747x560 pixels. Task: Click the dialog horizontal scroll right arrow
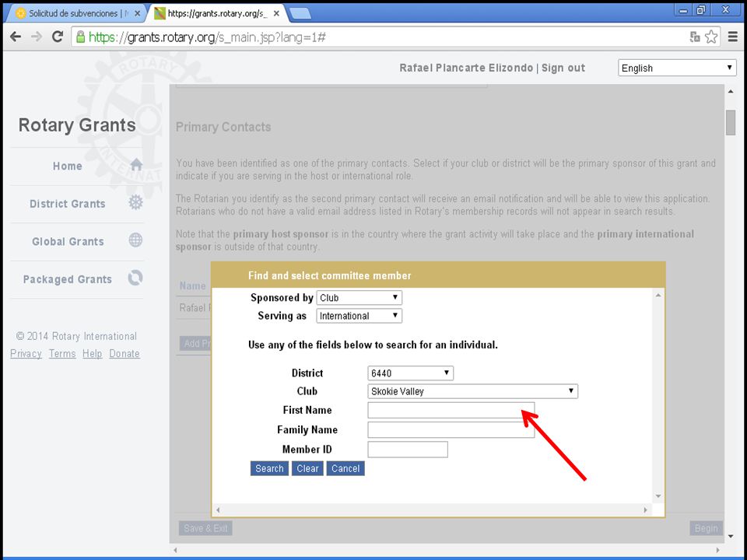(646, 510)
